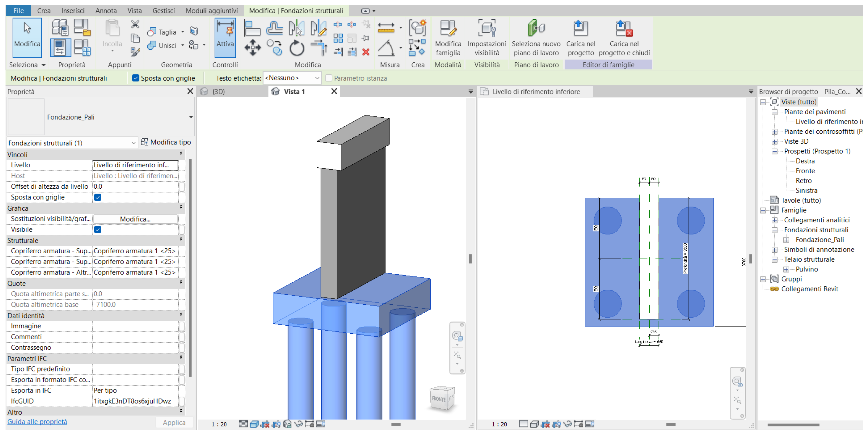Click Offset di altezza da livello field
This screenshot has height=435, width=868.
tap(135, 186)
